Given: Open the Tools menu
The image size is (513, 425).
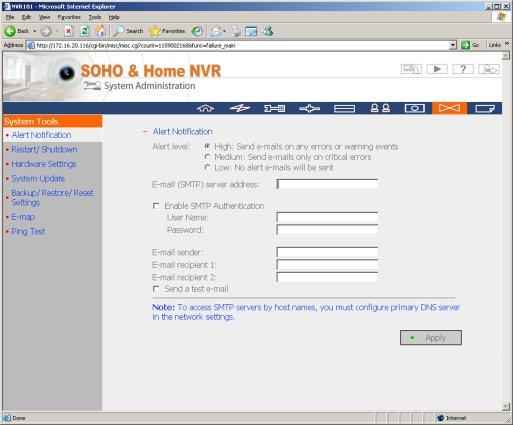Looking at the screenshot, I should 95,17.
